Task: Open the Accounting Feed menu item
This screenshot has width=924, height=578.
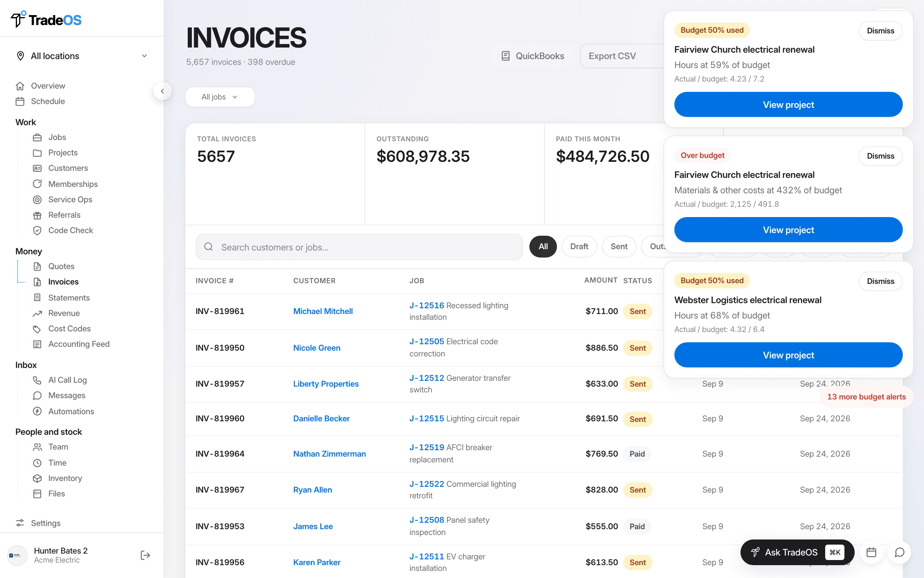Action: point(79,344)
